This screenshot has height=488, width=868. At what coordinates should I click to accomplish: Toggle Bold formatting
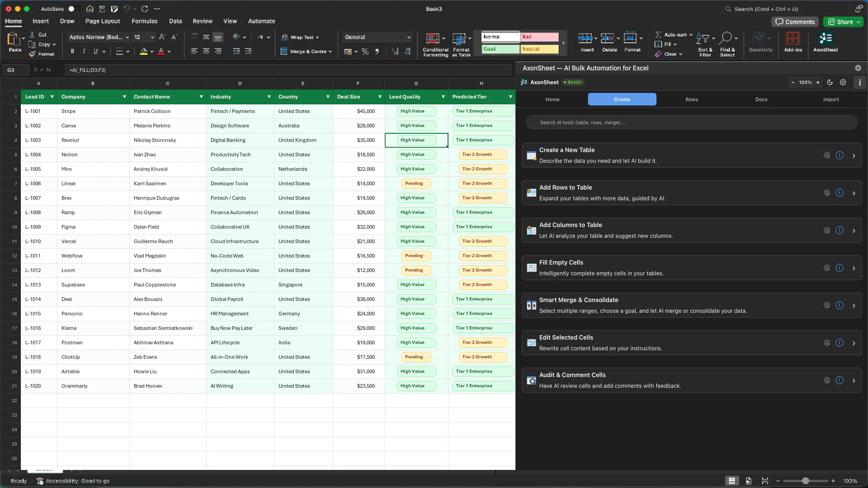72,52
